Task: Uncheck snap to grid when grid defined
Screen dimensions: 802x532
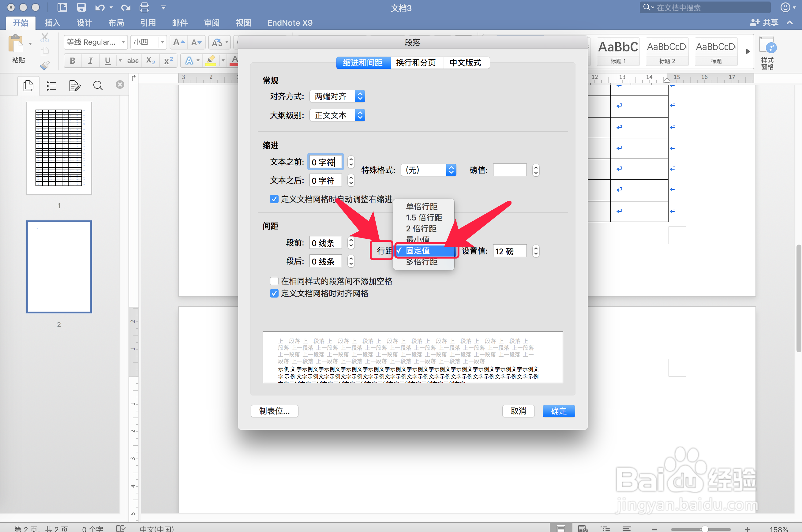Action: click(274, 293)
